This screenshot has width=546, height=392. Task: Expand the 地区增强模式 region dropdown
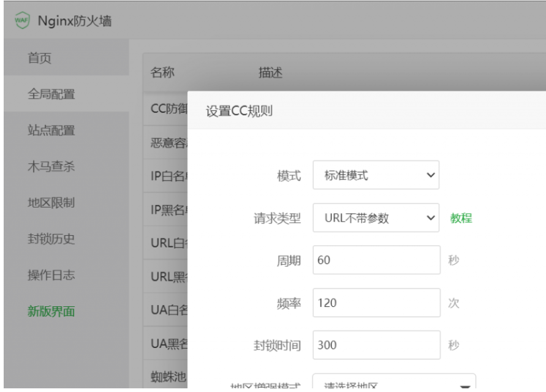coord(394,385)
